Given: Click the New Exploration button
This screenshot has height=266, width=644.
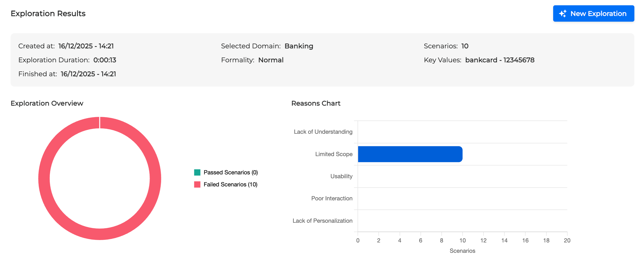Looking at the screenshot, I should (593, 13).
